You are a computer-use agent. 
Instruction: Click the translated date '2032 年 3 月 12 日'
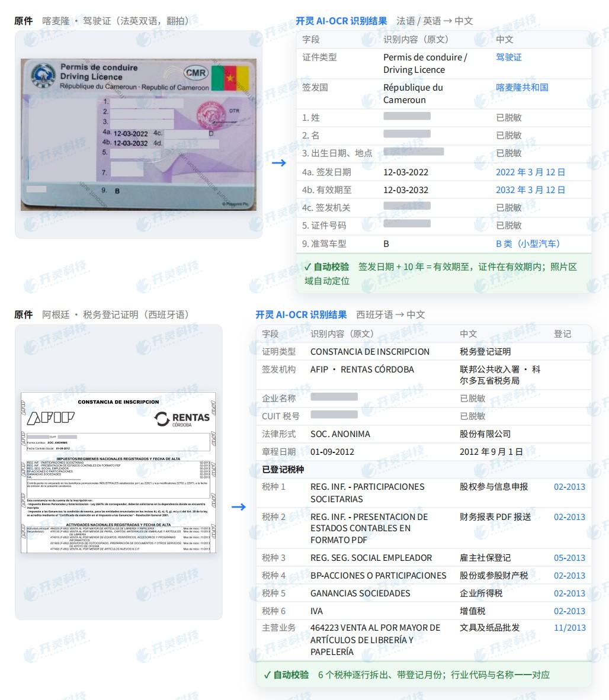[530, 190]
